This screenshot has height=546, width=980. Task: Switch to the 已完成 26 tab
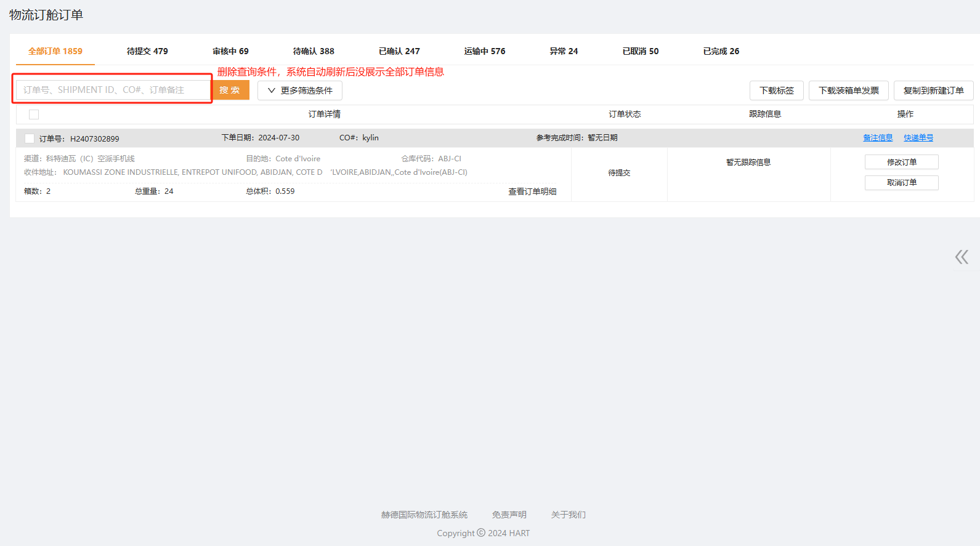(721, 51)
